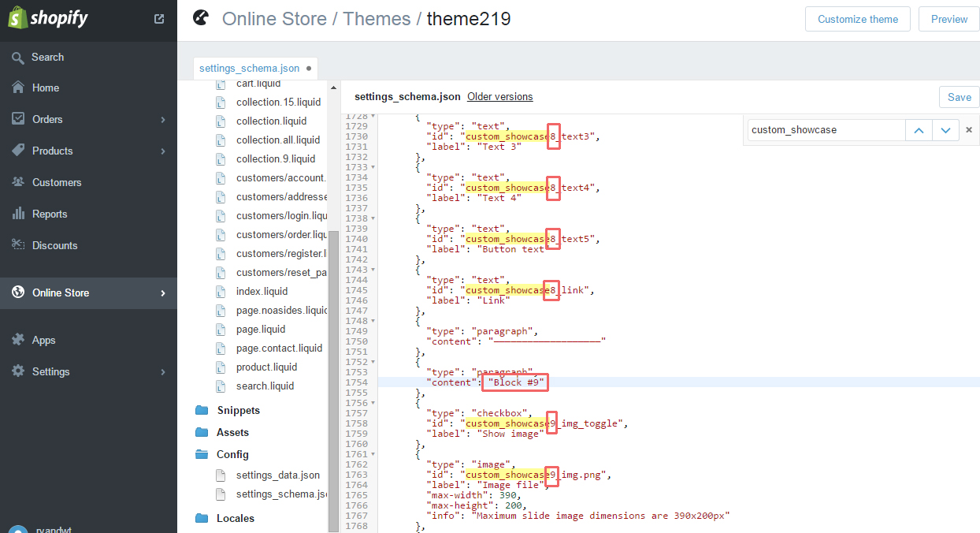The image size is (980, 533).
Task: Go to next search match arrow
Action: coord(946,130)
